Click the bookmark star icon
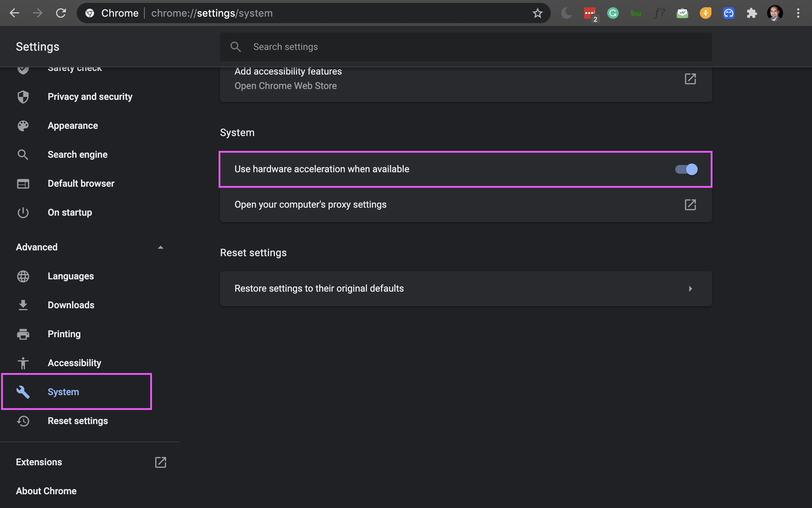 coord(537,13)
